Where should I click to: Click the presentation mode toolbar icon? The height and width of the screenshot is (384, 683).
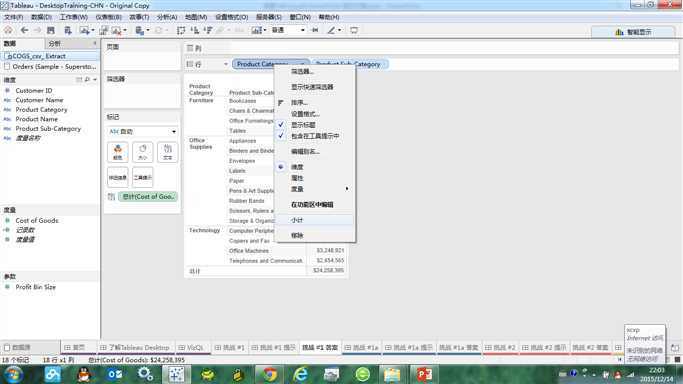(x=354, y=30)
